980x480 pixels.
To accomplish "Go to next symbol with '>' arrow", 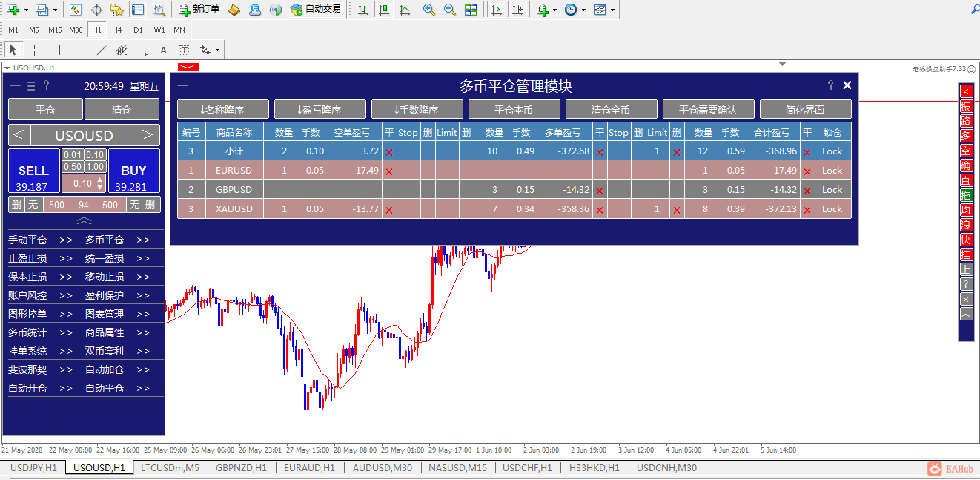I will [149, 135].
